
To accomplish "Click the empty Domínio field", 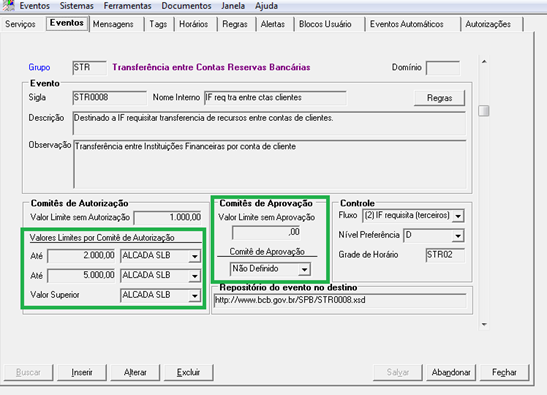I will (x=443, y=68).
